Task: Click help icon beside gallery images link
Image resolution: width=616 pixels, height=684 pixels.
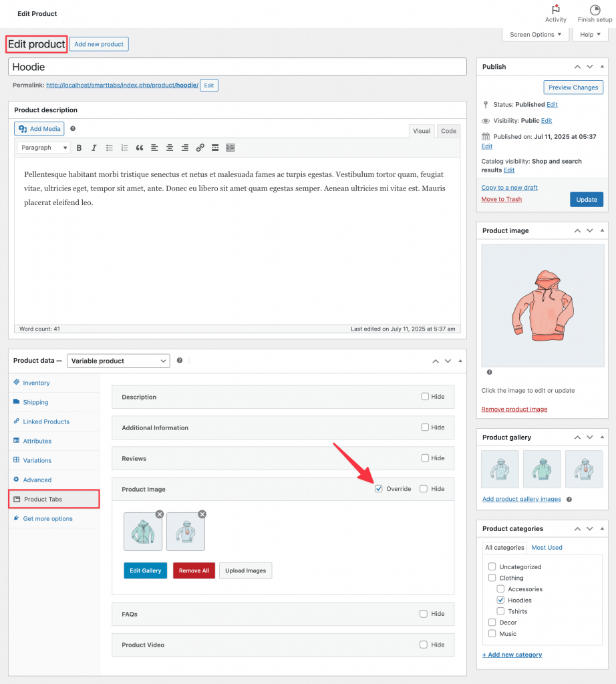Action: (569, 500)
